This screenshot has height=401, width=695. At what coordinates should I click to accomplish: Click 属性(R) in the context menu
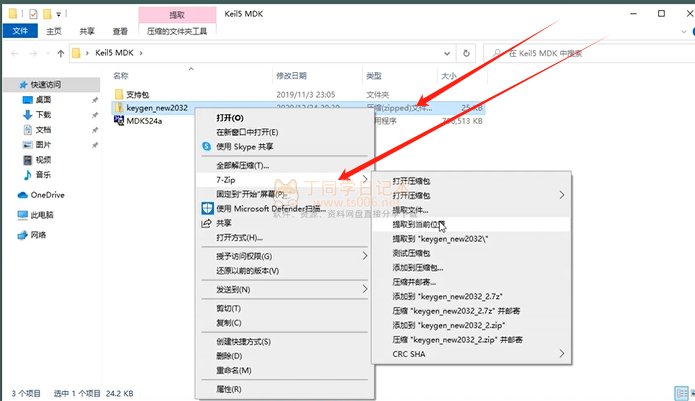click(x=230, y=387)
